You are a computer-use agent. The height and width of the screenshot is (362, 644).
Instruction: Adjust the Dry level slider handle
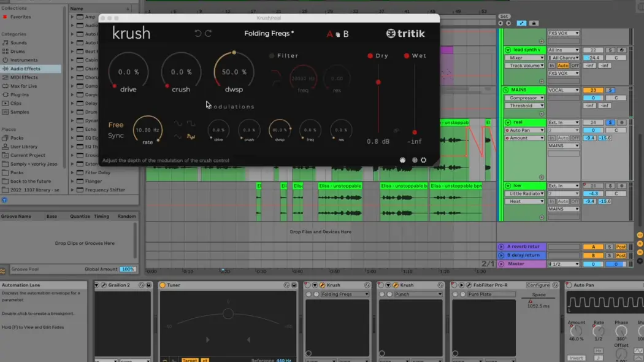(x=378, y=82)
